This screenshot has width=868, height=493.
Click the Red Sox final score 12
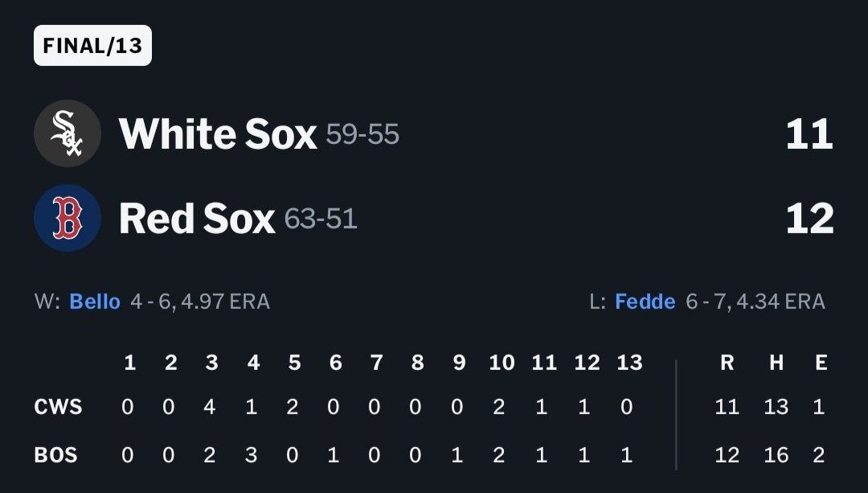[809, 218]
